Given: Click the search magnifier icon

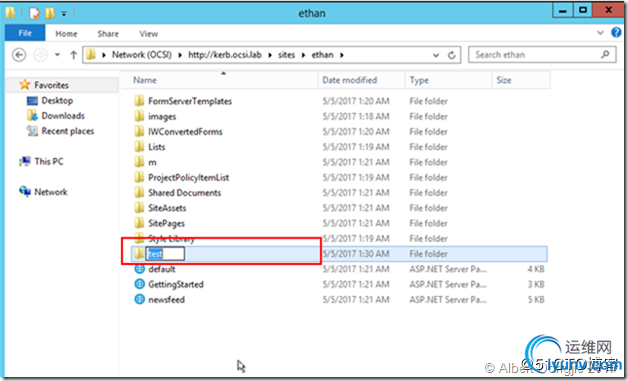Looking at the screenshot, I should [x=605, y=54].
